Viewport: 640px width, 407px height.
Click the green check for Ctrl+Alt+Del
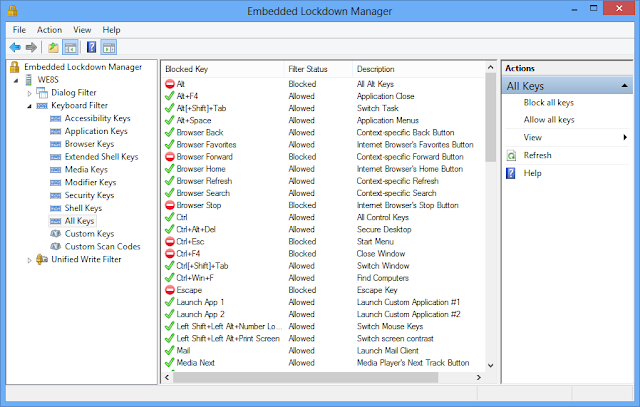coord(170,229)
